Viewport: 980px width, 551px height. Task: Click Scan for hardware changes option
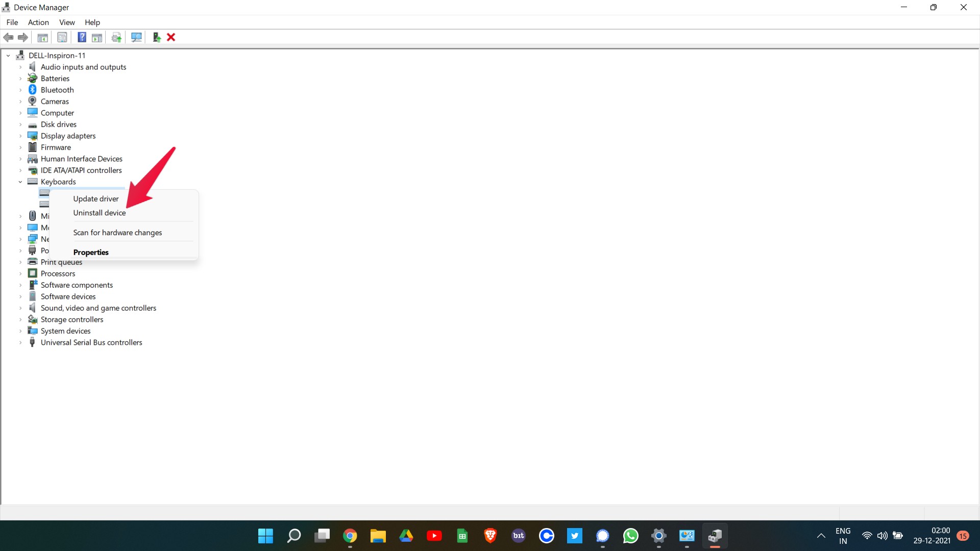117,232
